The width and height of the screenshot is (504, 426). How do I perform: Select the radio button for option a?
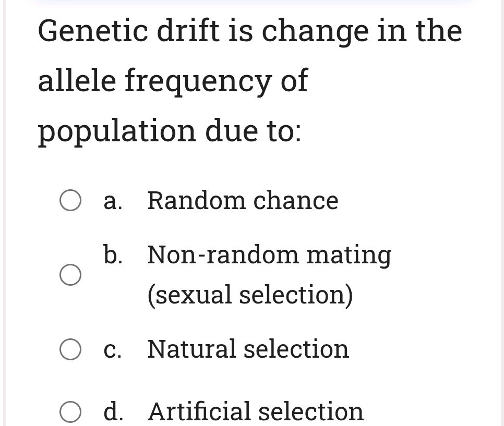(70, 199)
